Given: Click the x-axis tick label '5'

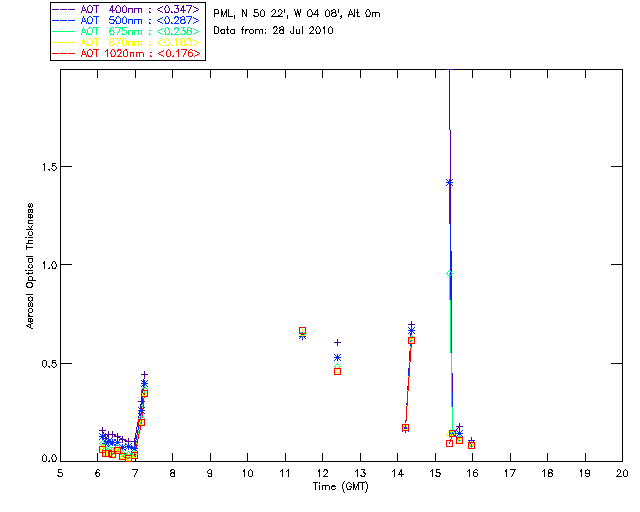Looking at the screenshot, I should click(x=60, y=473).
